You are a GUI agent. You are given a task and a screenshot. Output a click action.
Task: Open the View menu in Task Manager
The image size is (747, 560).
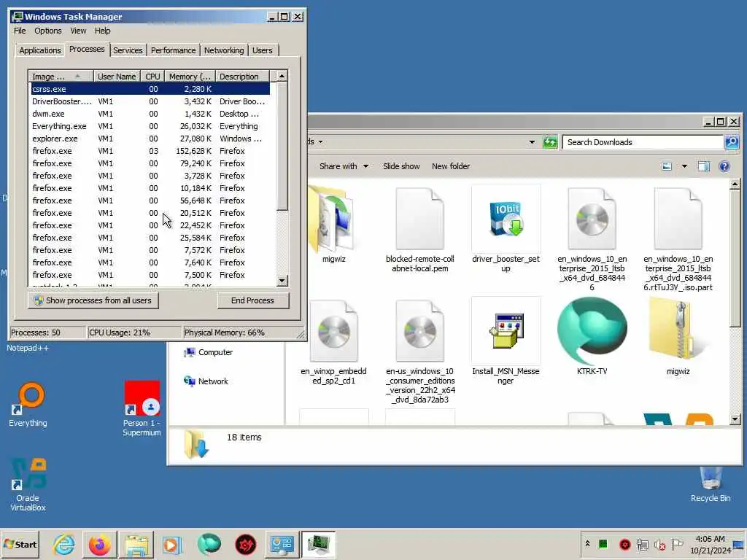pyautogui.click(x=78, y=31)
